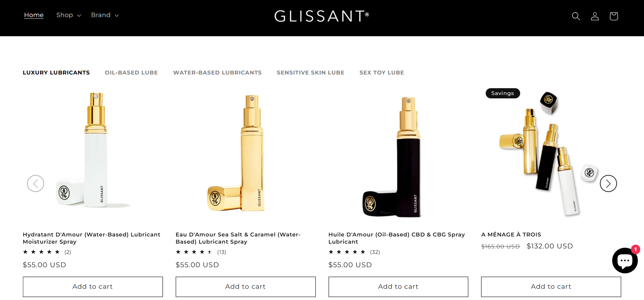Open the Sensitive Skin Lube tab
This screenshot has height=300, width=644.
[310, 72]
